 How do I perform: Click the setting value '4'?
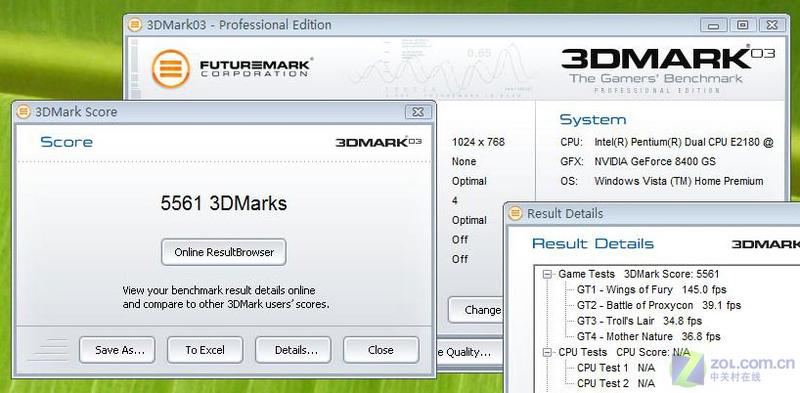[x=455, y=201]
